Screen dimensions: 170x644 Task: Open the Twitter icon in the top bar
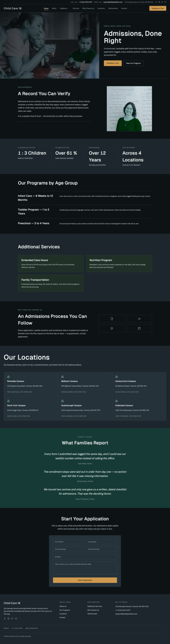(x=162, y=2)
